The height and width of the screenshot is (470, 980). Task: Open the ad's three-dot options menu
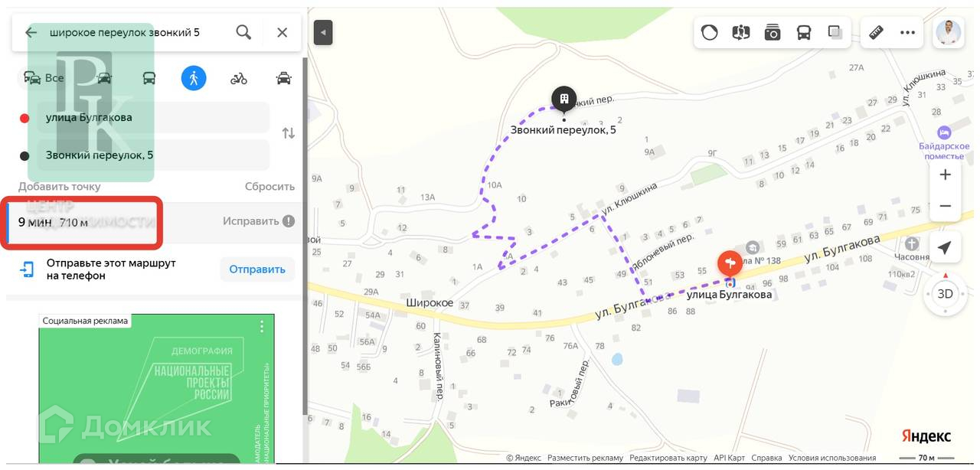tap(262, 327)
